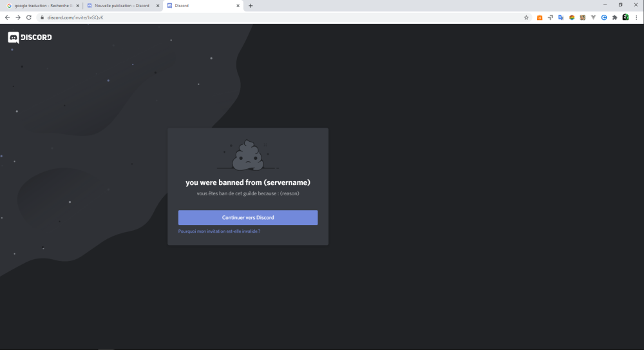The height and width of the screenshot is (350, 644).
Task: Click the orange shopping bag extension icon
Action: [540, 17]
